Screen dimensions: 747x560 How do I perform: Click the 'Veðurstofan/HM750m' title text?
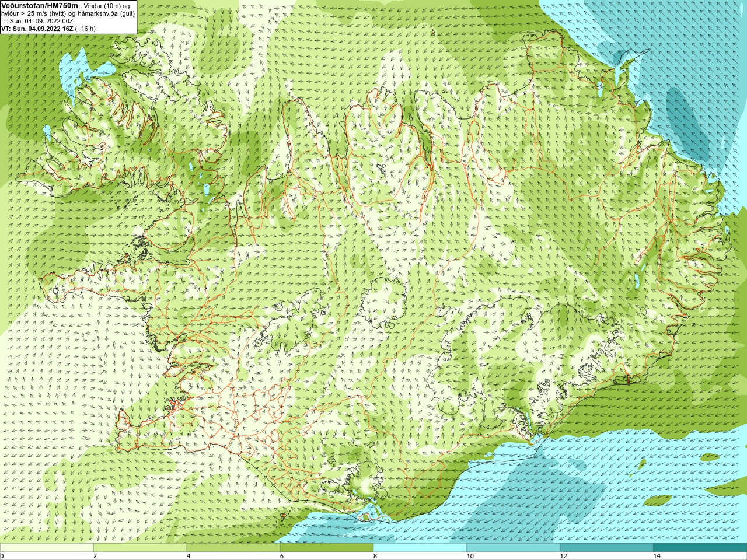click(x=40, y=5)
